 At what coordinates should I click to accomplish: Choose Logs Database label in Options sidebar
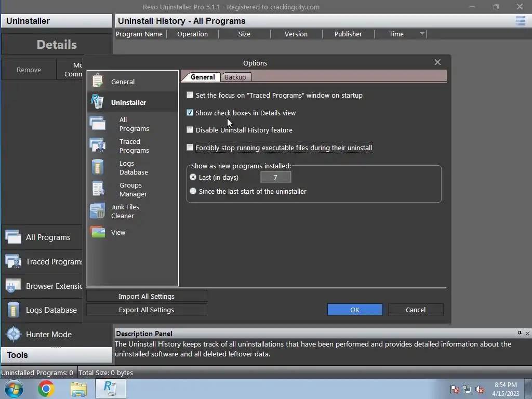134,168
